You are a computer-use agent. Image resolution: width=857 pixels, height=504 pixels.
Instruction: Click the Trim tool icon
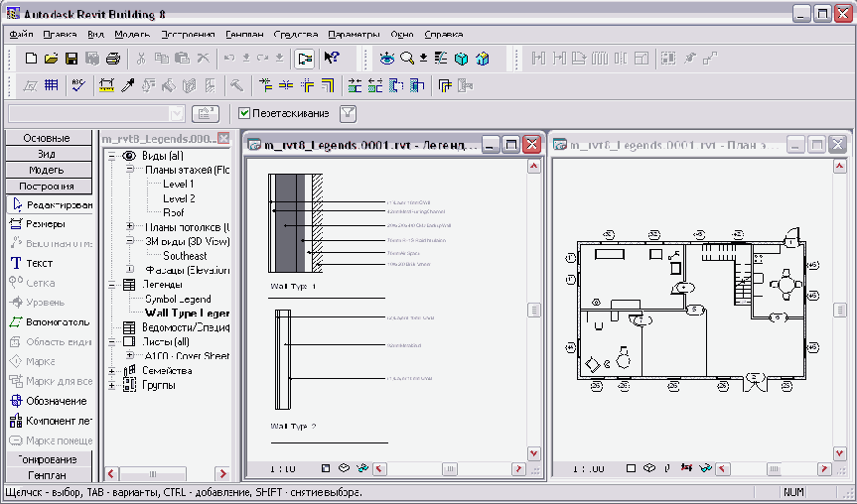pyautogui.click(x=307, y=85)
